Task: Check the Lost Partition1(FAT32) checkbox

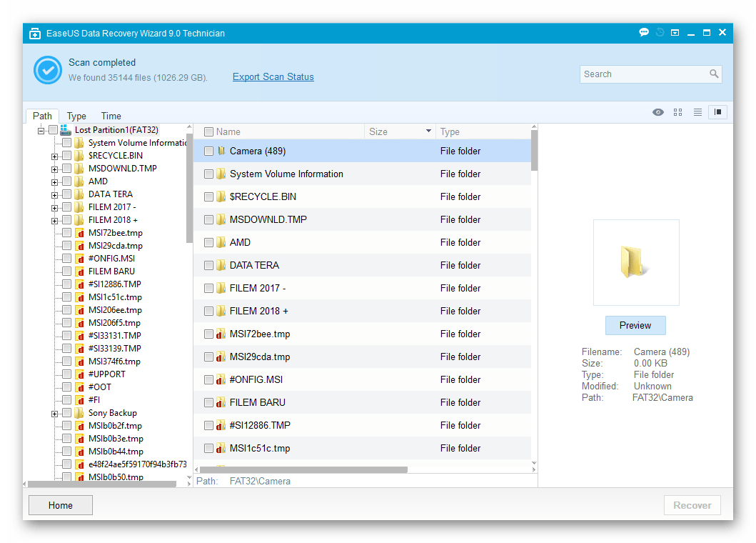Action: [53, 129]
